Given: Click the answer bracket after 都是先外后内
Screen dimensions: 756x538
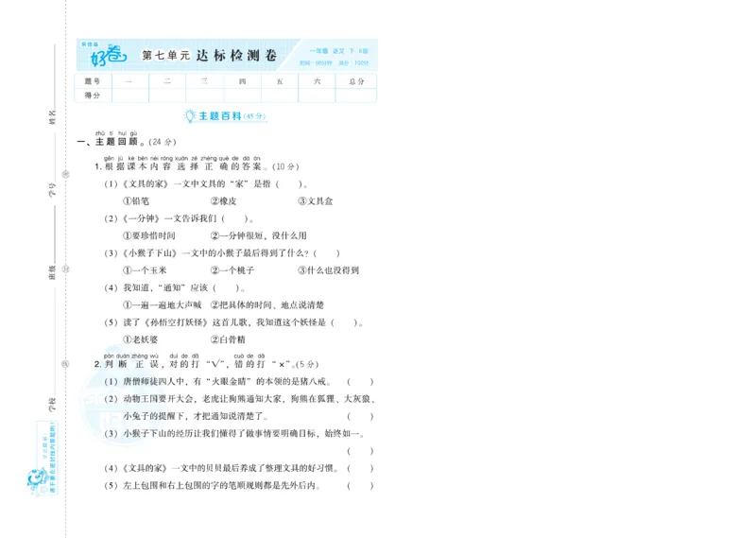Looking at the screenshot, I should point(360,486).
